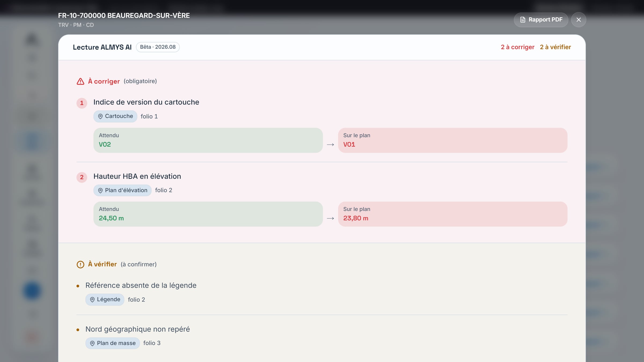This screenshot has width=644, height=362.
Task: Open the Cartouche location chip
Action: pos(115,116)
